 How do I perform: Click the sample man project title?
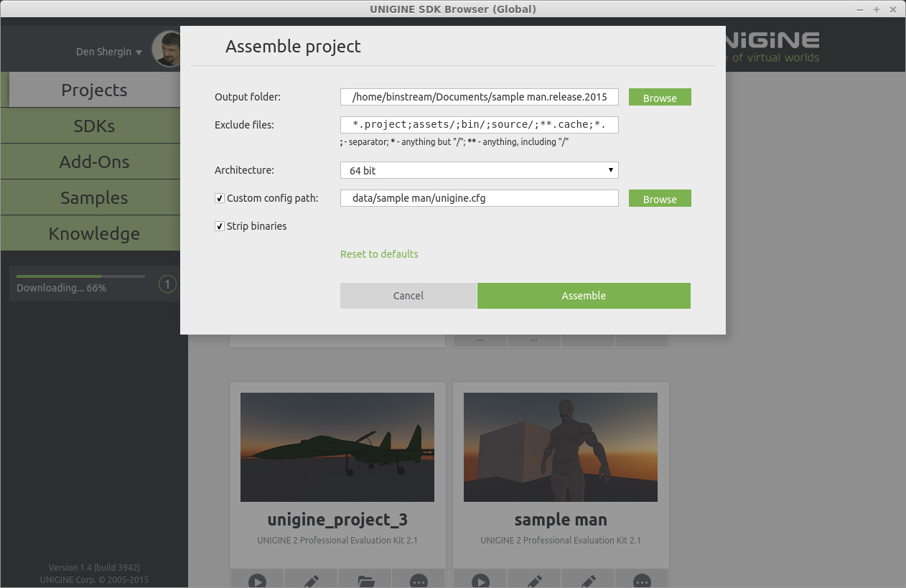[561, 519]
